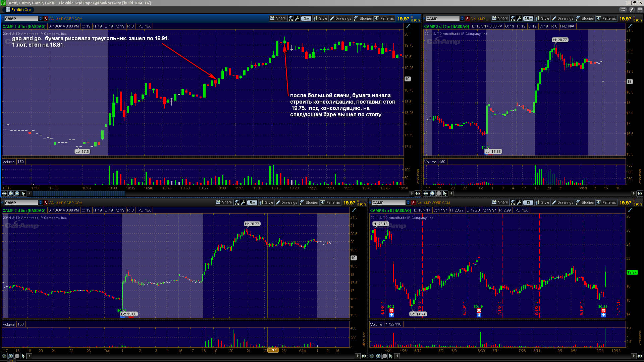Screen dimensions: 644x362
Task: Open the 5m time frame selector
Action: pos(252,203)
